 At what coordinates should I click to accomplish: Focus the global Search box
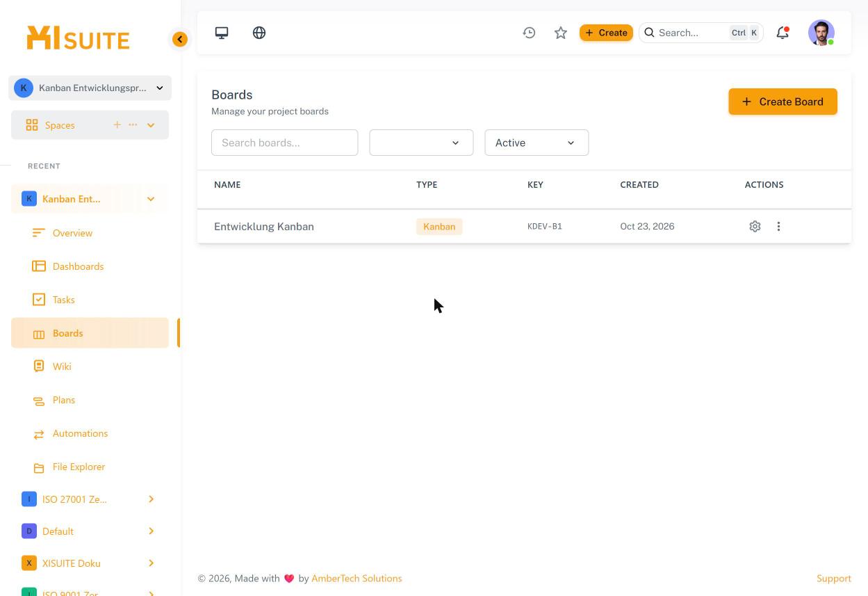tap(701, 33)
